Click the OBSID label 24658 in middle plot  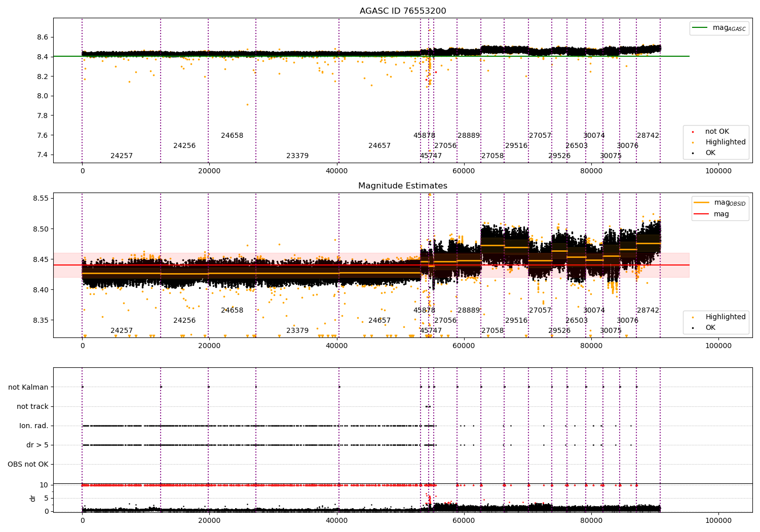(232, 311)
